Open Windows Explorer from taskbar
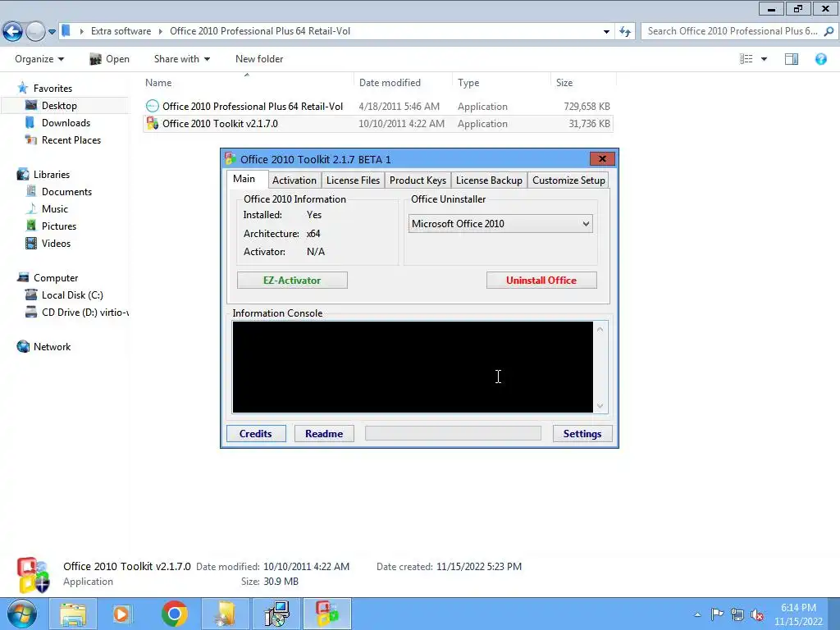Viewport: 840px width, 630px height. [x=73, y=614]
